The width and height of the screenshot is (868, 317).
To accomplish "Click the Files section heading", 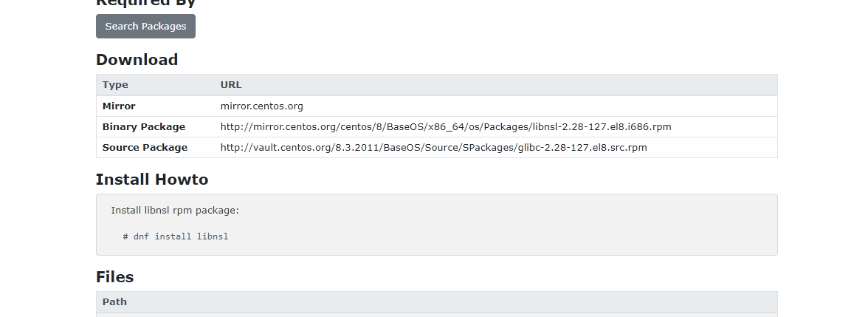I will click(114, 277).
